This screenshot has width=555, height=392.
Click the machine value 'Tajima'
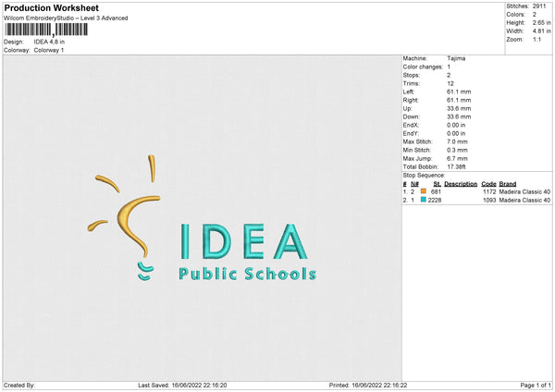(456, 58)
